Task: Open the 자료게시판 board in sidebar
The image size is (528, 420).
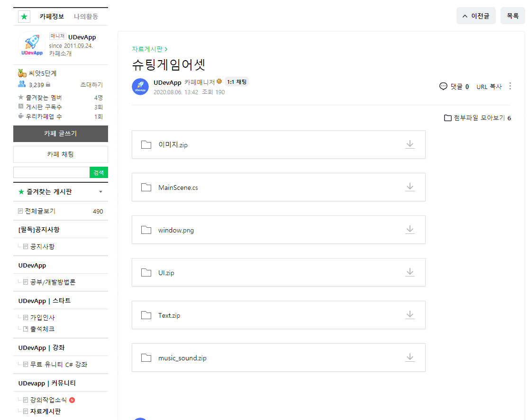Action: click(x=46, y=411)
